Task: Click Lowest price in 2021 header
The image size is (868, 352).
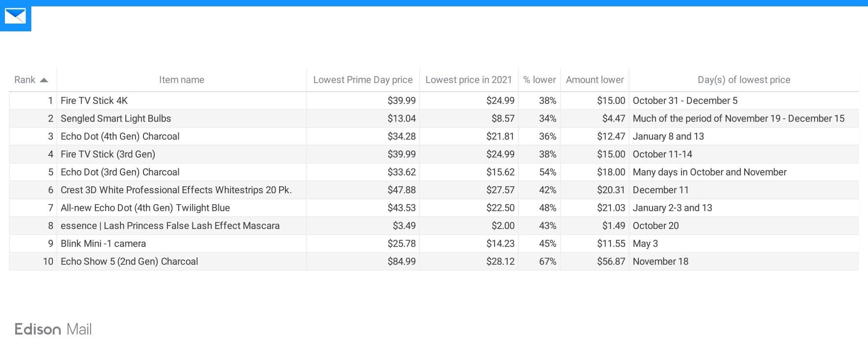Action: [x=469, y=80]
